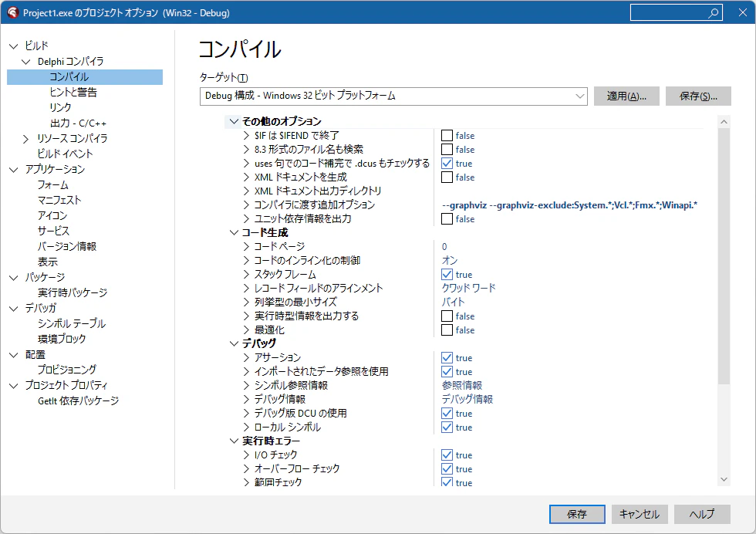
Task: Open the バージョン情報 page in tree
Action: pos(67,246)
